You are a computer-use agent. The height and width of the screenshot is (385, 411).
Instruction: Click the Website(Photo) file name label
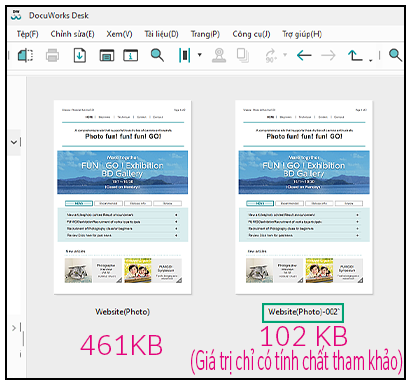point(122,312)
